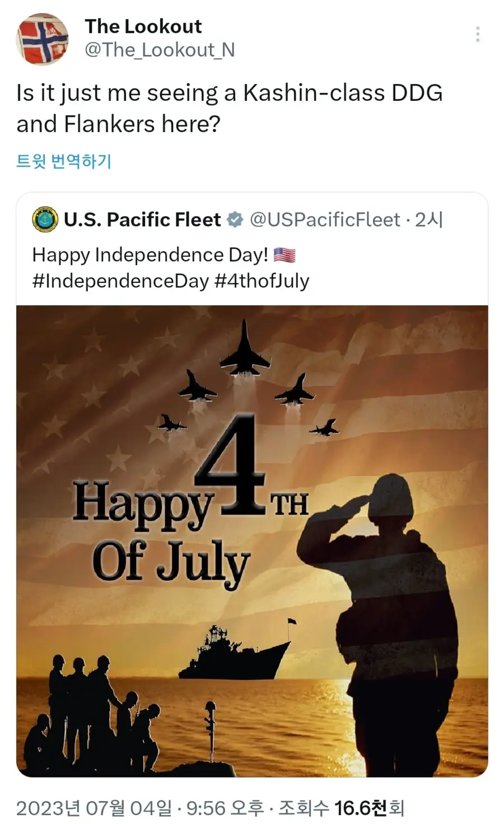Open the #4thofJuly hashtag
Screen dimensions: 504x824
coord(262,281)
